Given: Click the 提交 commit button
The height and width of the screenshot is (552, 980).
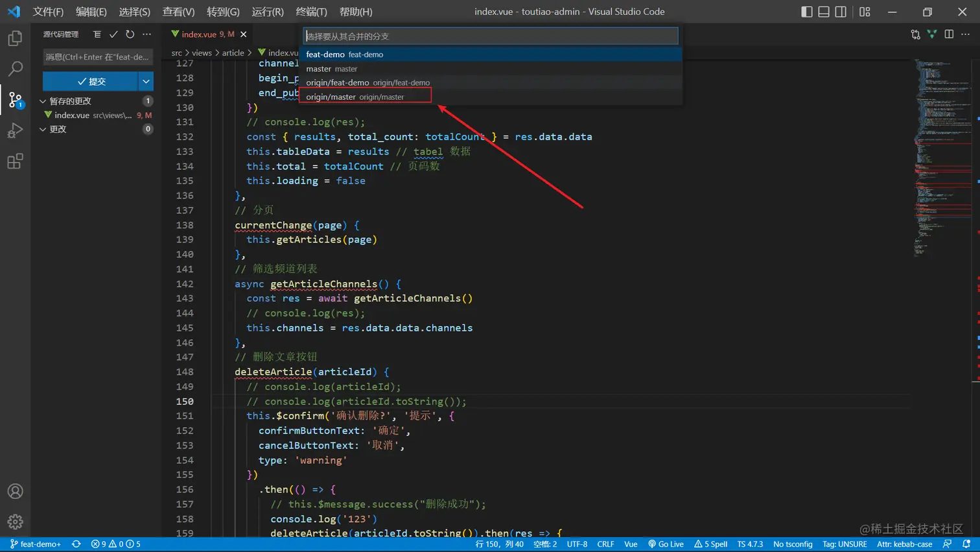Looking at the screenshot, I should pyautogui.click(x=91, y=81).
